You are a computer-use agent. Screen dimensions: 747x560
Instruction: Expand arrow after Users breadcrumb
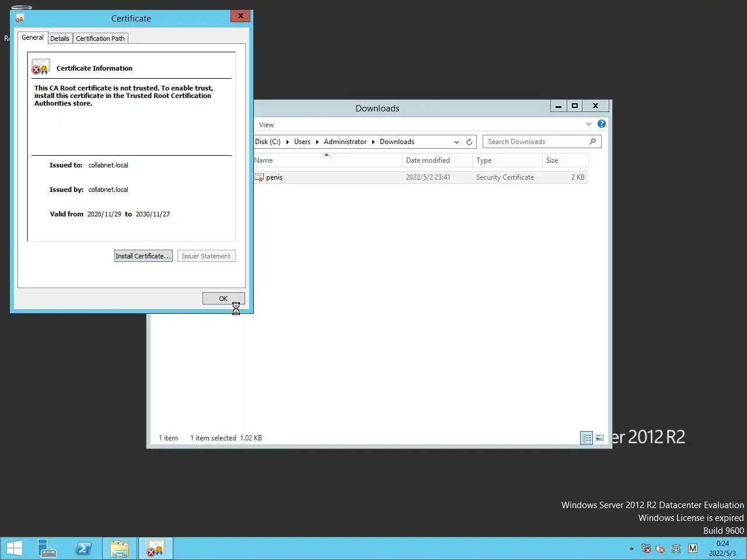click(317, 142)
